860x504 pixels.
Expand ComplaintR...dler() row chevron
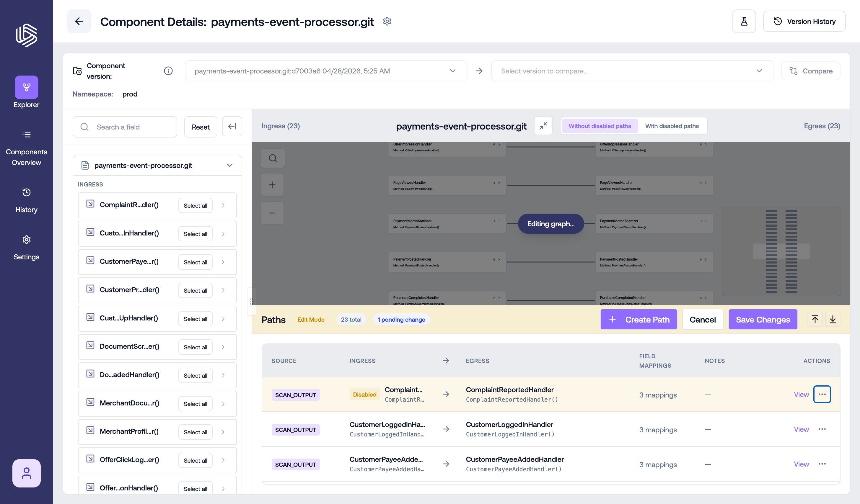pos(223,205)
